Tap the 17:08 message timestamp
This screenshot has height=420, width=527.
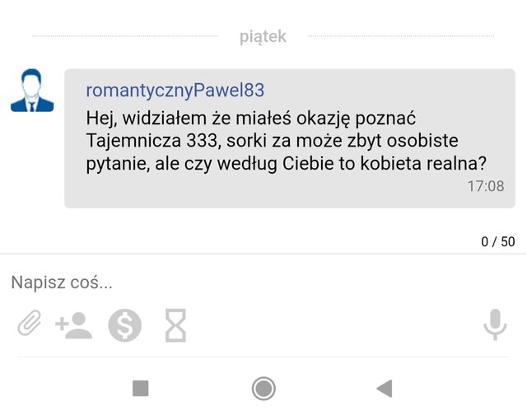[486, 186]
